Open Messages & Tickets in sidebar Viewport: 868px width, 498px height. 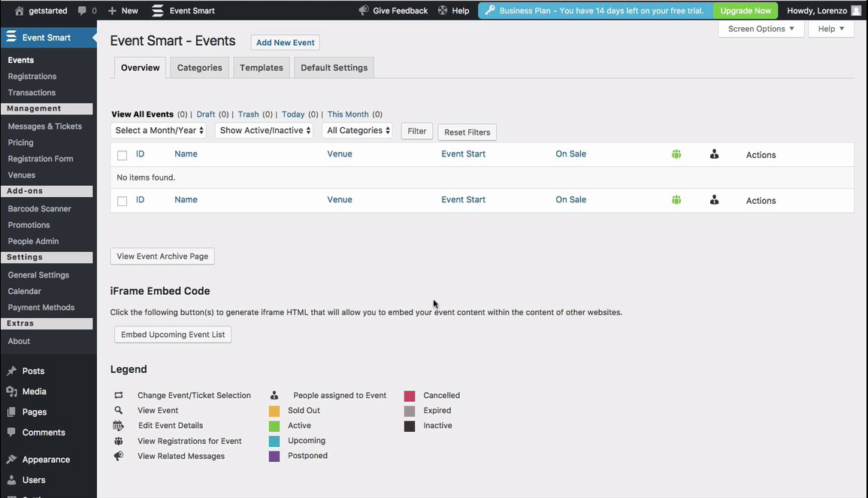[45, 126]
